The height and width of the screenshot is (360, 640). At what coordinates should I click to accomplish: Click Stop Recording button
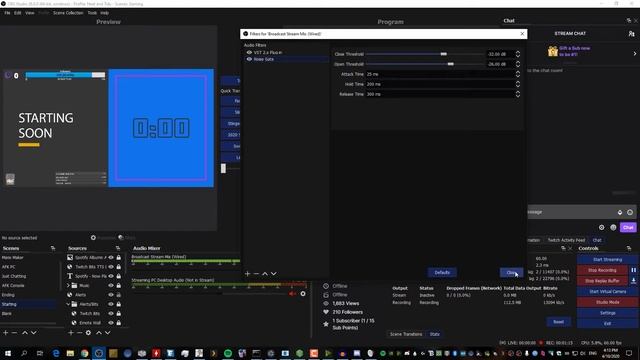coord(602,270)
